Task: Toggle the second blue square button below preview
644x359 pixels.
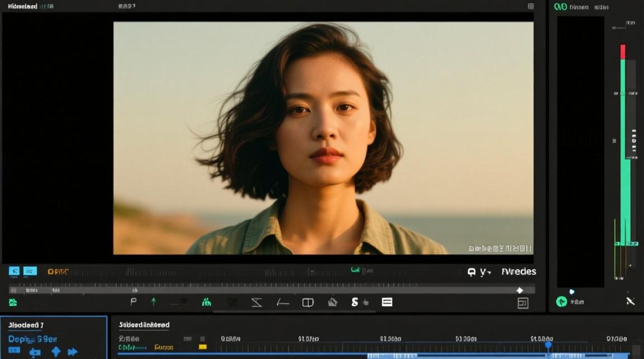Action: [30, 271]
